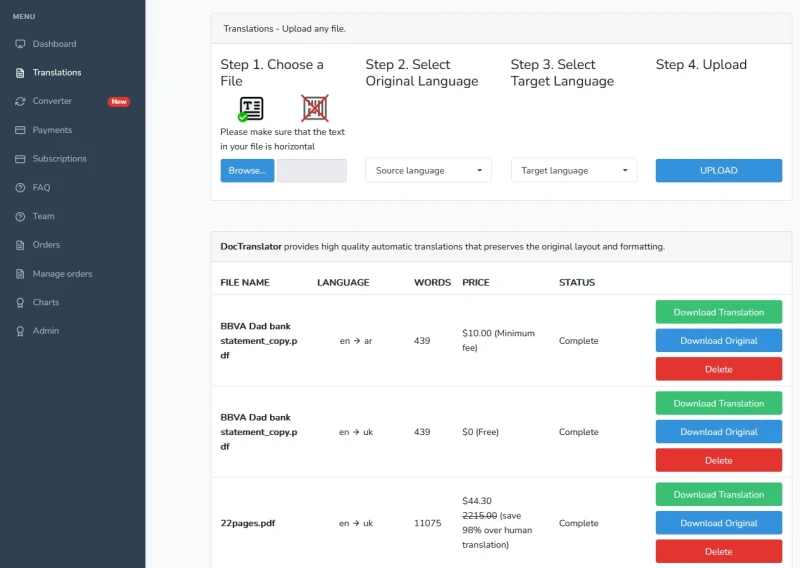Image resolution: width=800 pixels, height=568 pixels.
Task: Open the Translations menu item
Action: (x=57, y=73)
